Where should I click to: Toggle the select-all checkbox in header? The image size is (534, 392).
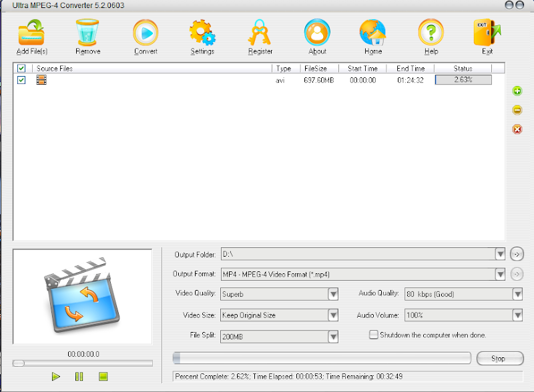tap(21, 69)
